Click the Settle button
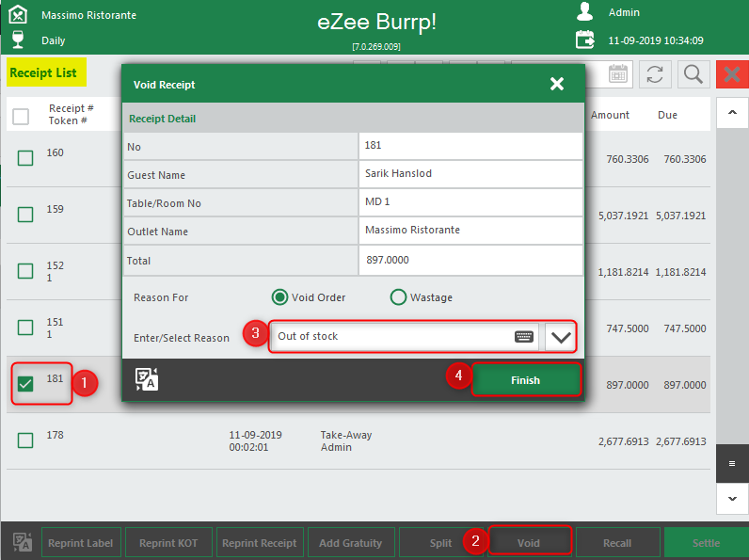 pyautogui.click(x=707, y=543)
